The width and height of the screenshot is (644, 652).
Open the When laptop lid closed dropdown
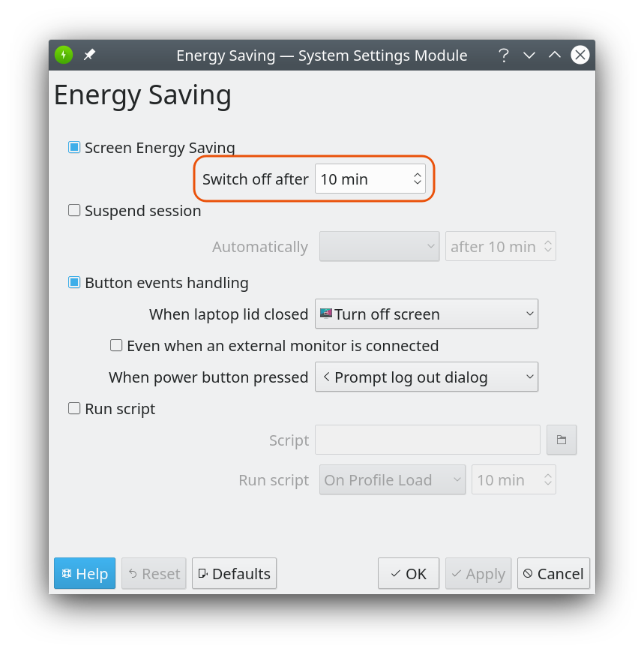coord(426,314)
